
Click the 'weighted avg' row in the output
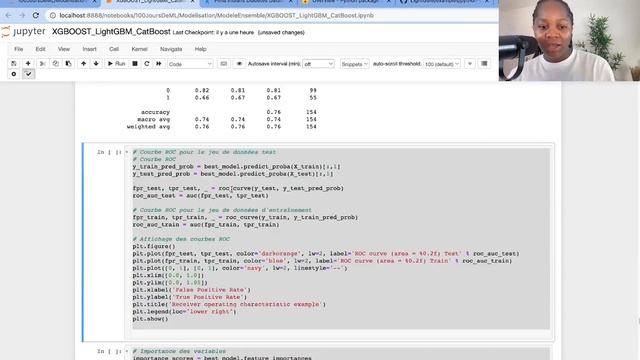point(222,127)
